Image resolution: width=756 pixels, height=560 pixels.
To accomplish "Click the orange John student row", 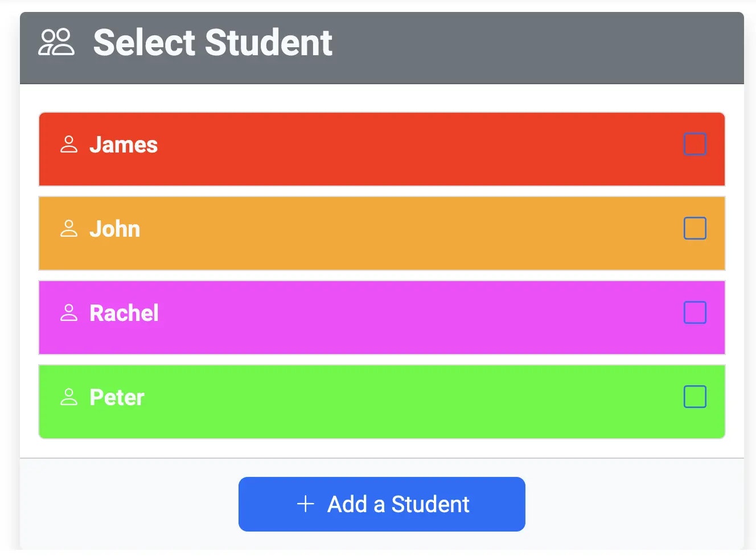I will pyautogui.click(x=382, y=233).
